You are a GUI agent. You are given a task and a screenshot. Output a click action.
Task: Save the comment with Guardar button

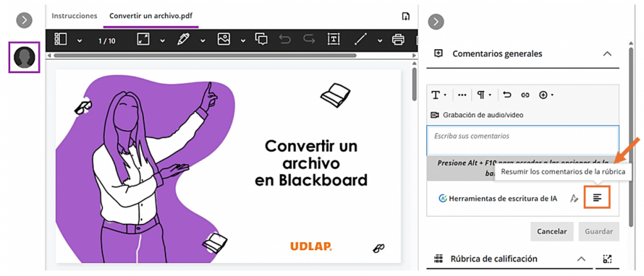tap(599, 231)
